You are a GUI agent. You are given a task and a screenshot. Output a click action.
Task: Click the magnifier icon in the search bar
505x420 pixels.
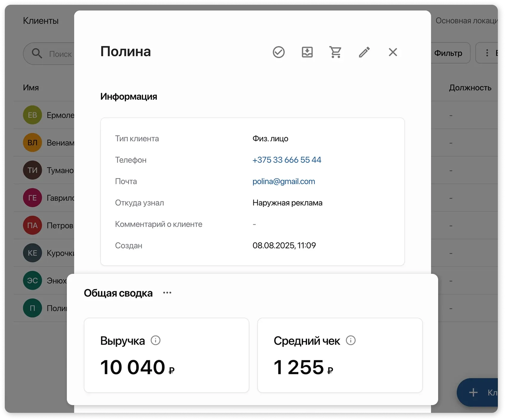37,53
